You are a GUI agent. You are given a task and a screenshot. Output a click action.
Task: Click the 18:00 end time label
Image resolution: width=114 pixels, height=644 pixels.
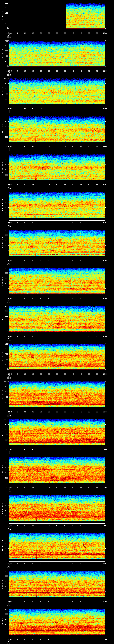pyautogui.click(x=105, y=336)
